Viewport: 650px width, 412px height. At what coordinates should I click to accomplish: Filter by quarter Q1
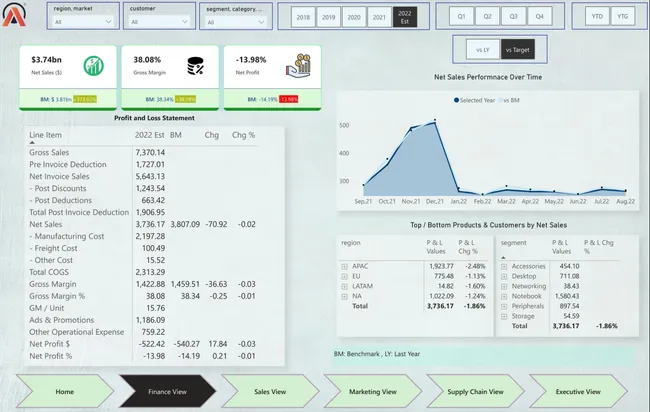(x=461, y=16)
